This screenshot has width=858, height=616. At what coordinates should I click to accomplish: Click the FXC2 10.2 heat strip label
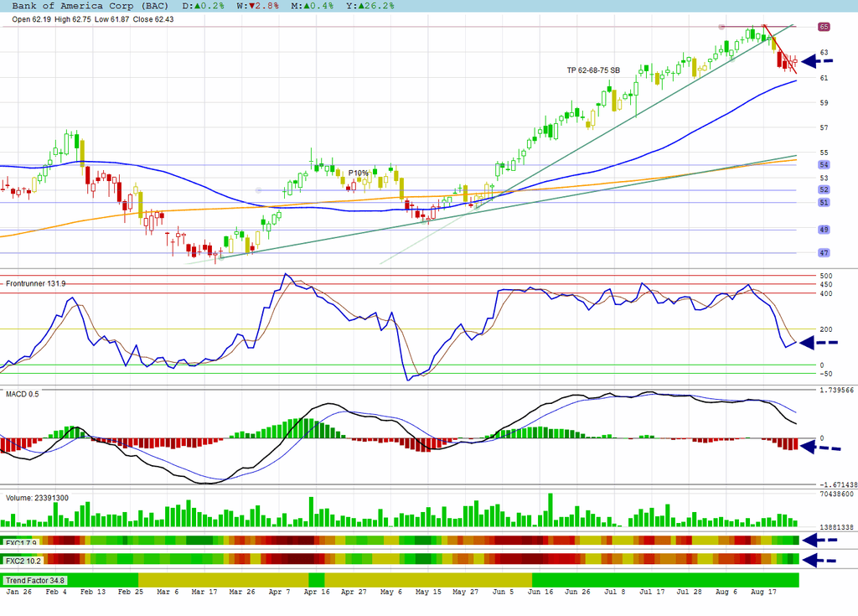click(x=23, y=561)
